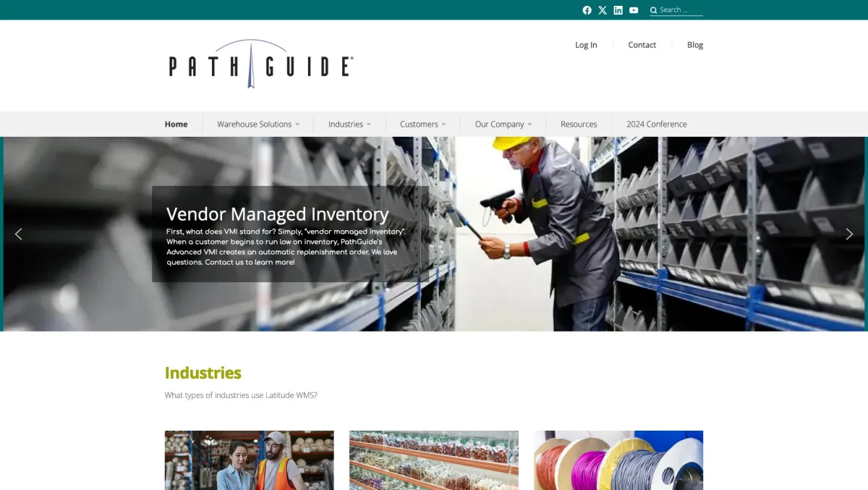Viewport: 868px width, 490px height.
Task: Open the Industries menu item
Action: [346, 124]
